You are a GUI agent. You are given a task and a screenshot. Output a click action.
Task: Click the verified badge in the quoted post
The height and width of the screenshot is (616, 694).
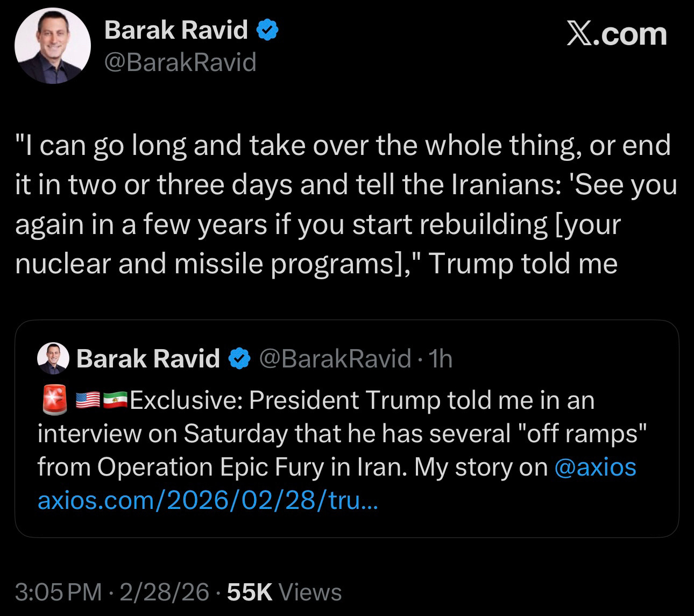tap(240, 358)
